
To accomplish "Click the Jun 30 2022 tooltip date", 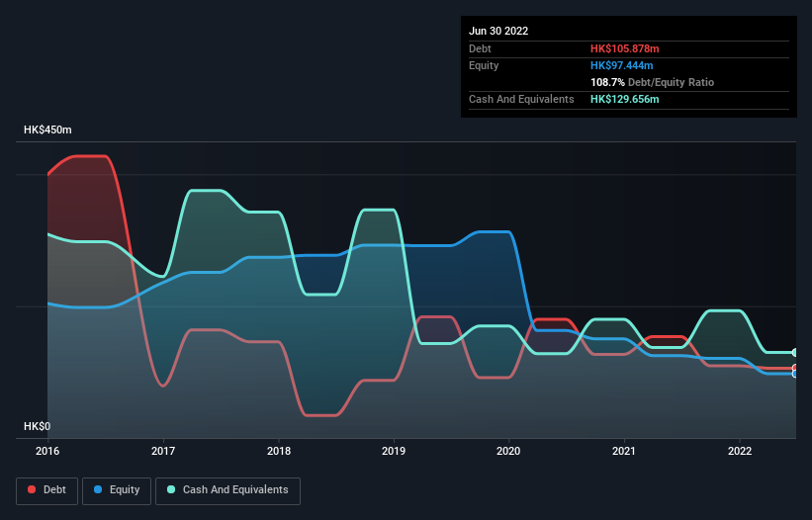I will [x=498, y=31].
